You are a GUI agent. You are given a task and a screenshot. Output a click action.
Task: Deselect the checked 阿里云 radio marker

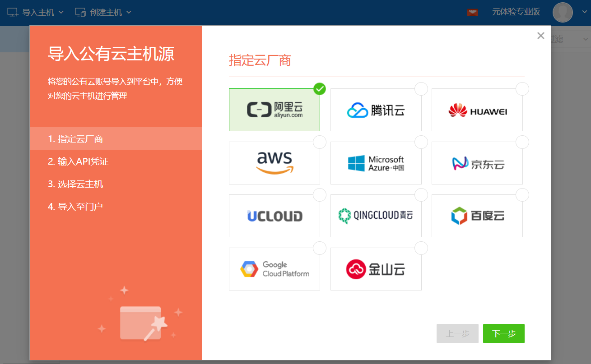point(319,89)
